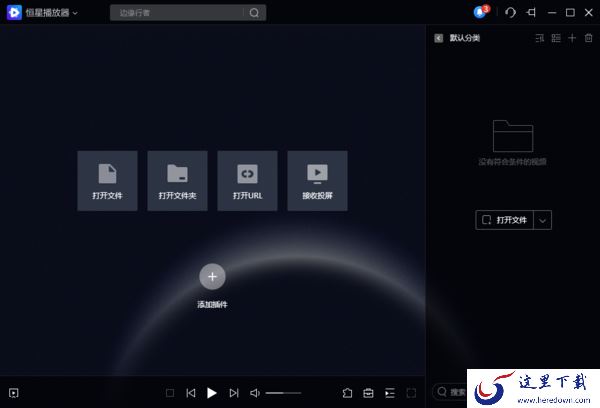Click the 添加插件 plus circle button

pos(212,277)
